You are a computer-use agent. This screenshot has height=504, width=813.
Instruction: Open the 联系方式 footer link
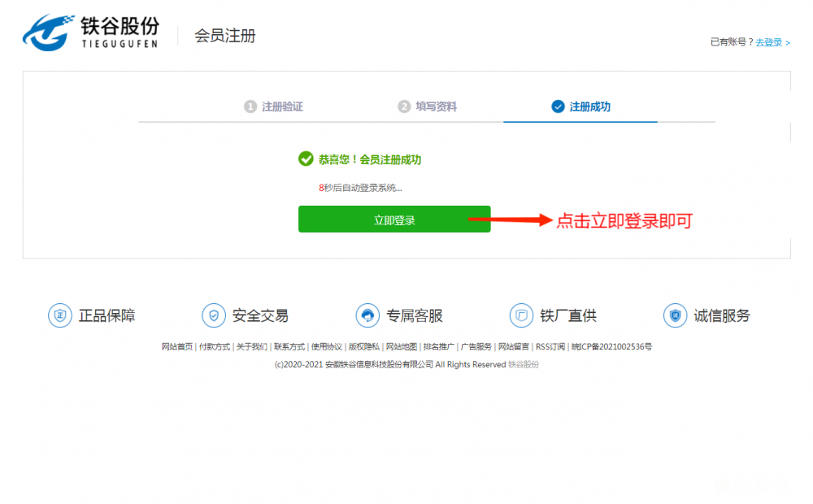289,346
